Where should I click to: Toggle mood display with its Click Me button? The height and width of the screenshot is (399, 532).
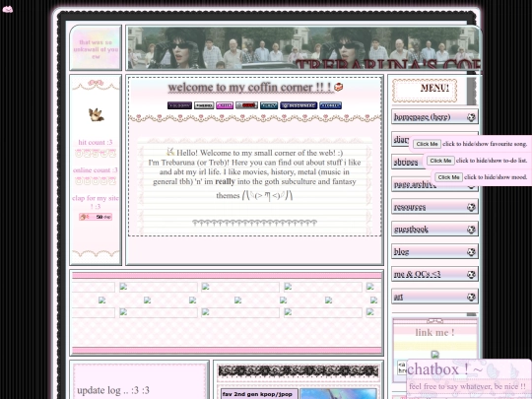pyautogui.click(x=448, y=177)
